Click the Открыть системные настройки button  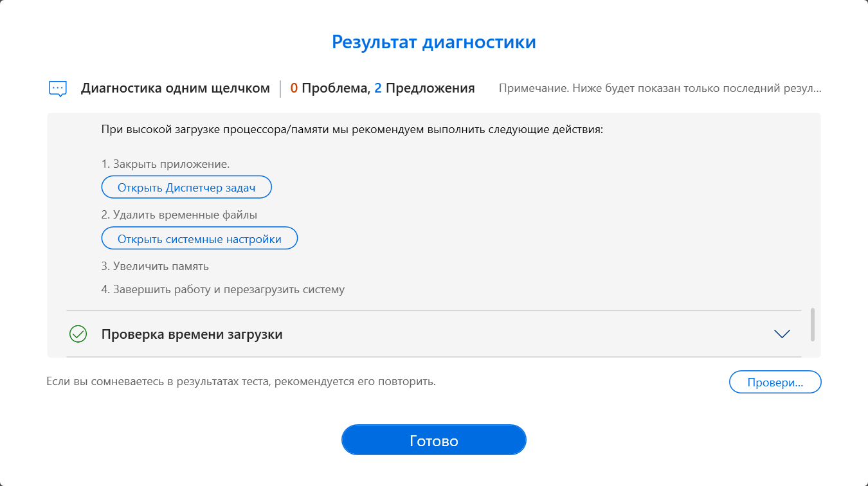(x=199, y=239)
